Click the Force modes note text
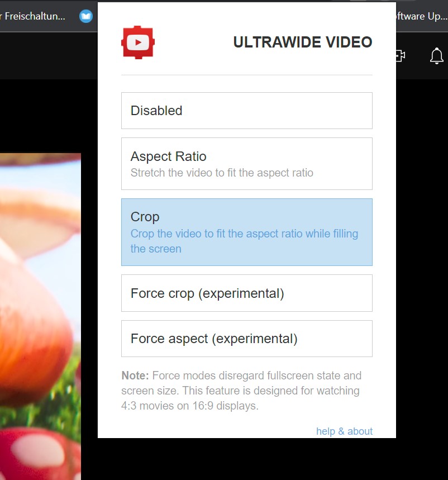The image size is (448, 480). pyautogui.click(x=241, y=391)
